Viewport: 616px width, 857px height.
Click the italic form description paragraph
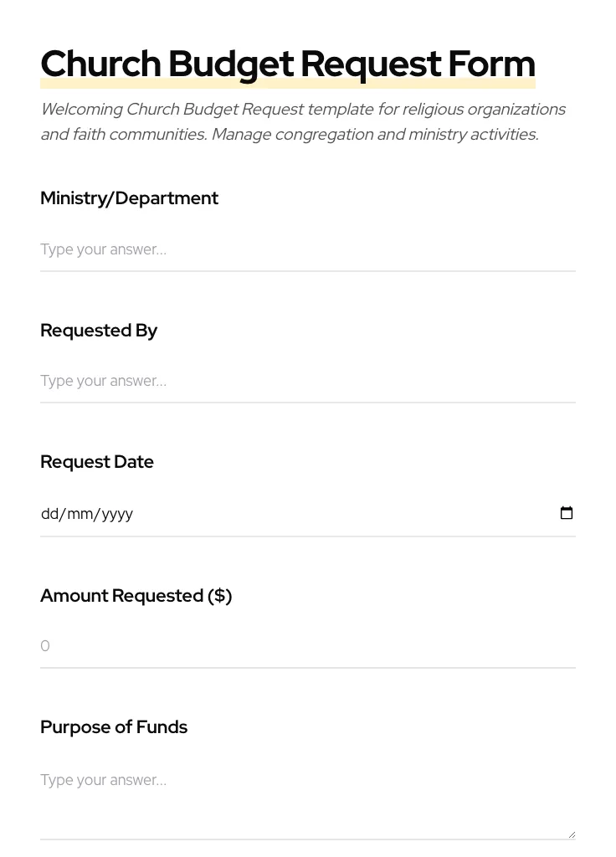(303, 121)
